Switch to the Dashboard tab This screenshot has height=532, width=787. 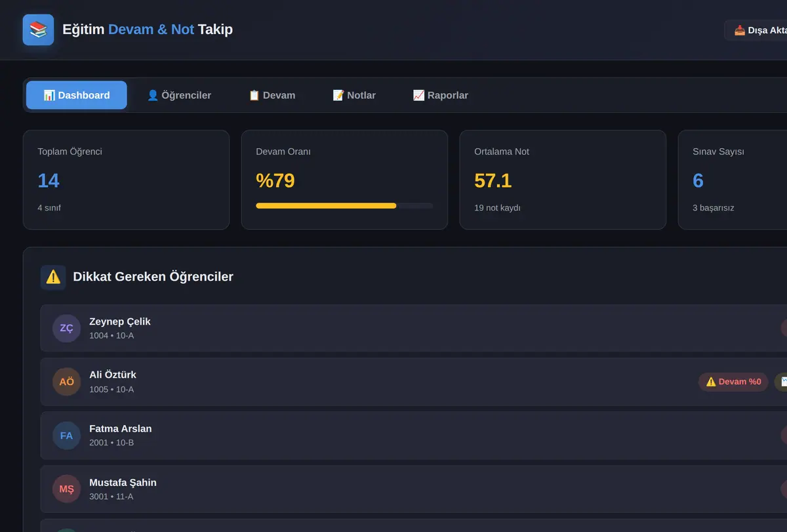tap(77, 95)
